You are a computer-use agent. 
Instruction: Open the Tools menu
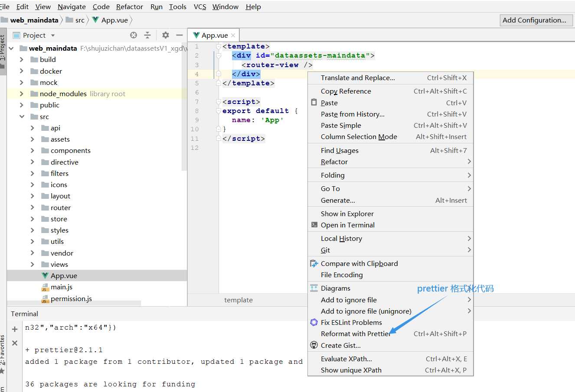(x=177, y=6)
